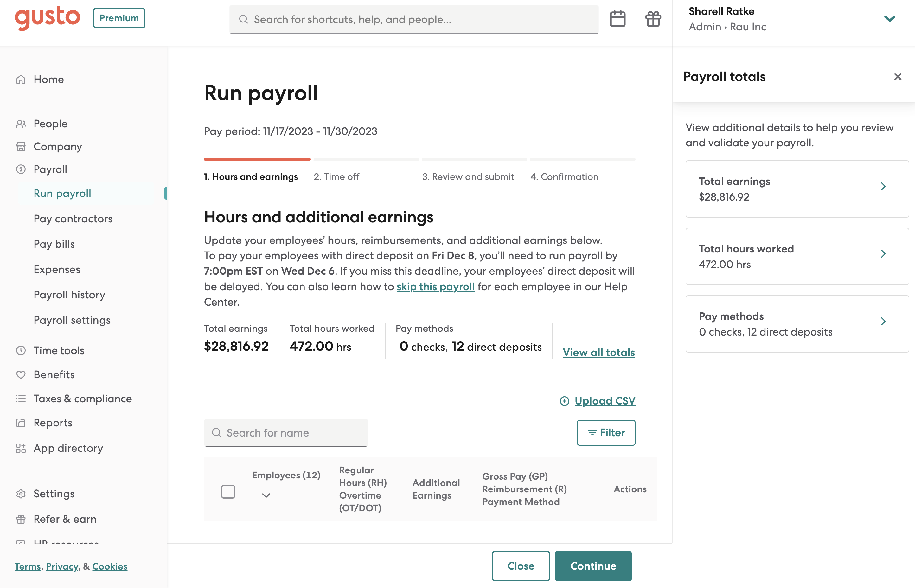Click the People icon in sidebar

point(21,124)
